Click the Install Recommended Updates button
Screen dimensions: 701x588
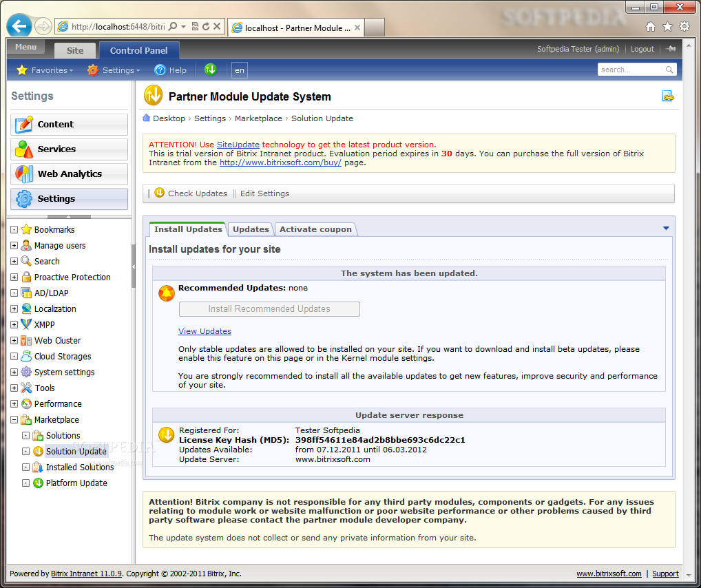pyautogui.click(x=269, y=309)
